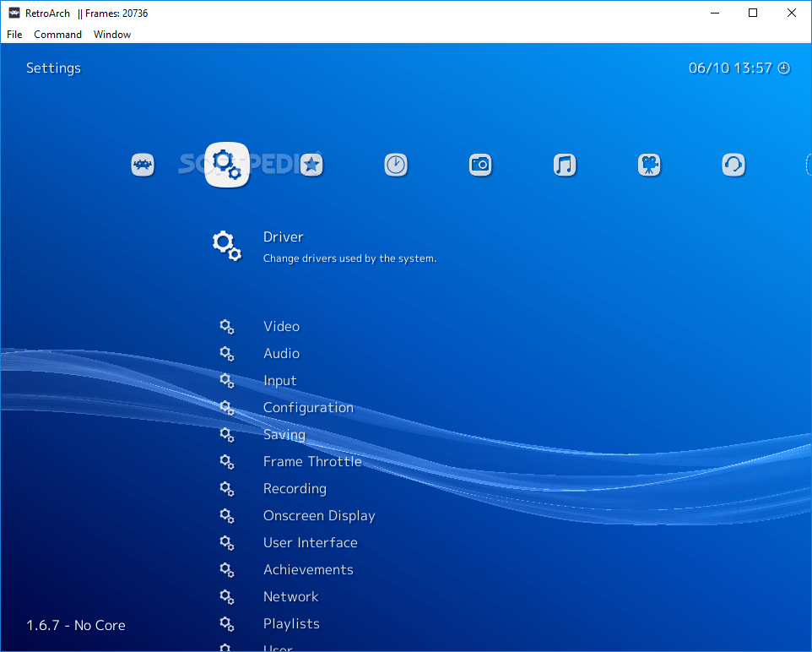Viewport: 812px width, 652px height.
Task: Click the gears icon beside Saving
Action: coord(227,434)
